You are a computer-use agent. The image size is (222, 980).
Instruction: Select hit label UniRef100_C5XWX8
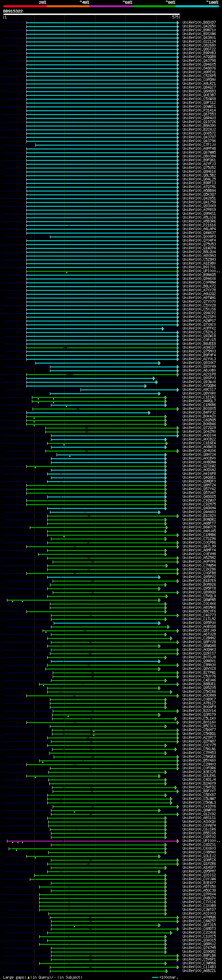click(x=199, y=99)
